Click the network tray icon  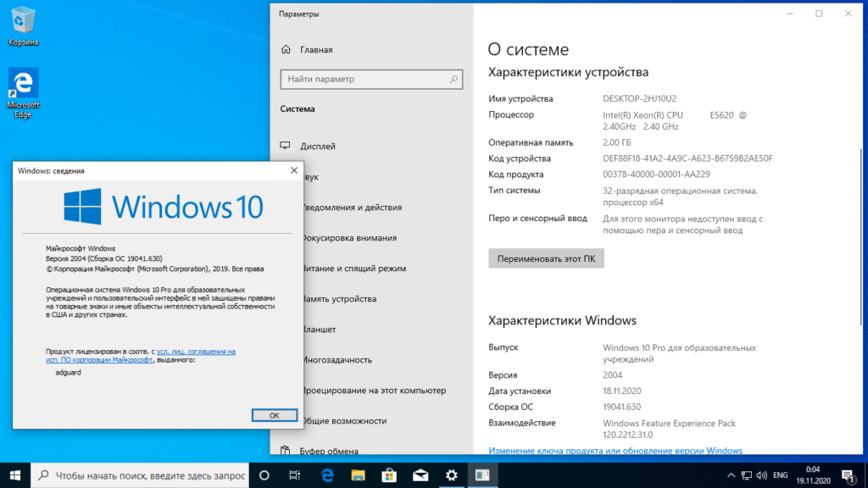click(x=746, y=475)
